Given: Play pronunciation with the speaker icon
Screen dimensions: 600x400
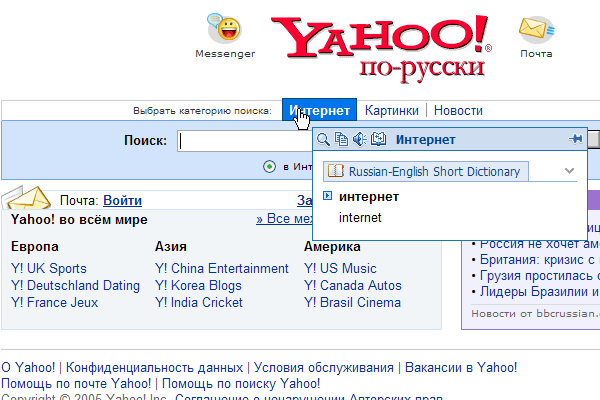Looking at the screenshot, I should pyautogui.click(x=360, y=139).
